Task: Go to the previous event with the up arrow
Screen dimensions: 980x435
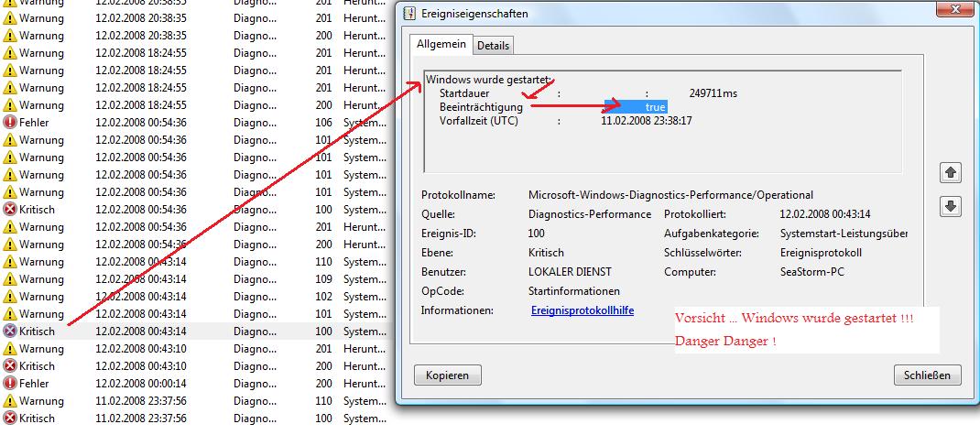Action: pyautogui.click(x=950, y=172)
